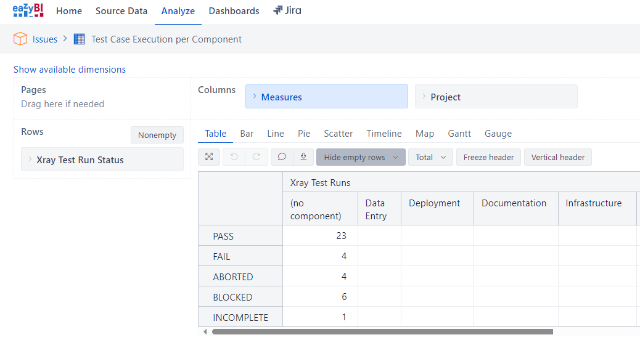Click the horizontal table scrollbar
640x364 pixels.
pyautogui.click(x=382, y=332)
